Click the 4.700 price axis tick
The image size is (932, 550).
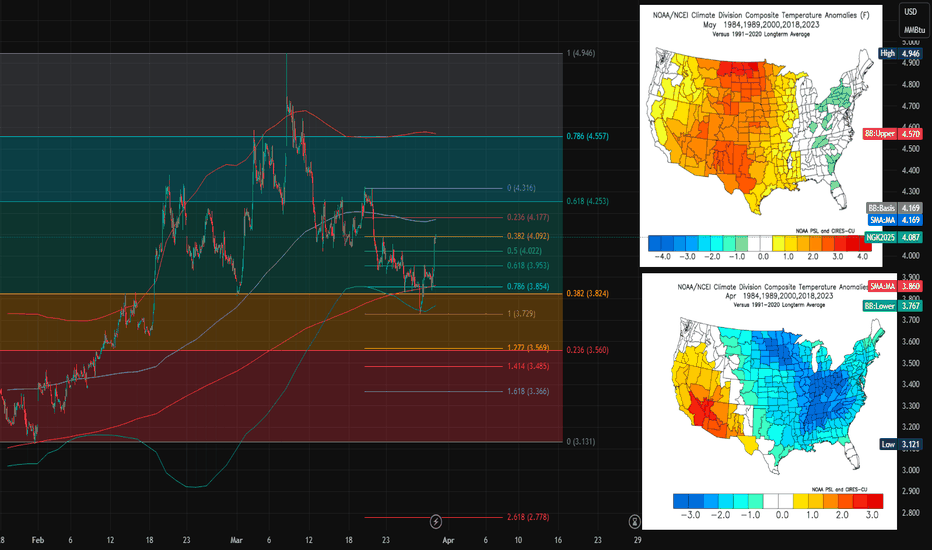(x=911, y=106)
